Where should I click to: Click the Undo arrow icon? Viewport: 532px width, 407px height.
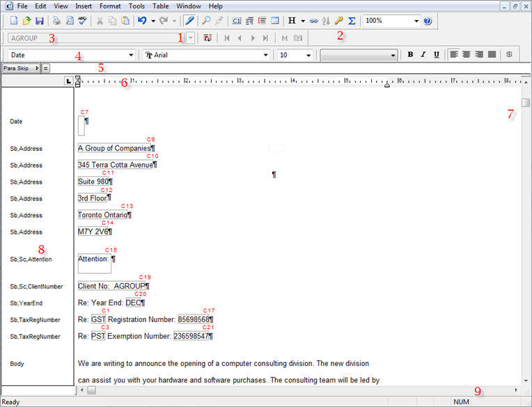click(x=142, y=21)
